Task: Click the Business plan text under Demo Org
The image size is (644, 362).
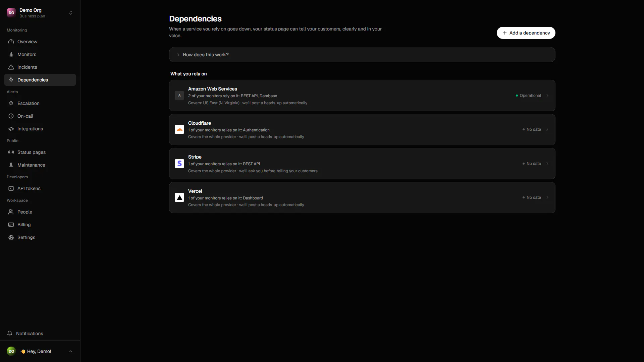Action: click(x=32, y=16)
